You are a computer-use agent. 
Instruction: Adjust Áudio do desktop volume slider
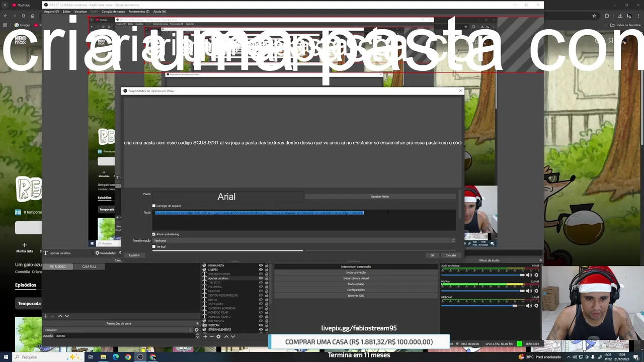483,275
